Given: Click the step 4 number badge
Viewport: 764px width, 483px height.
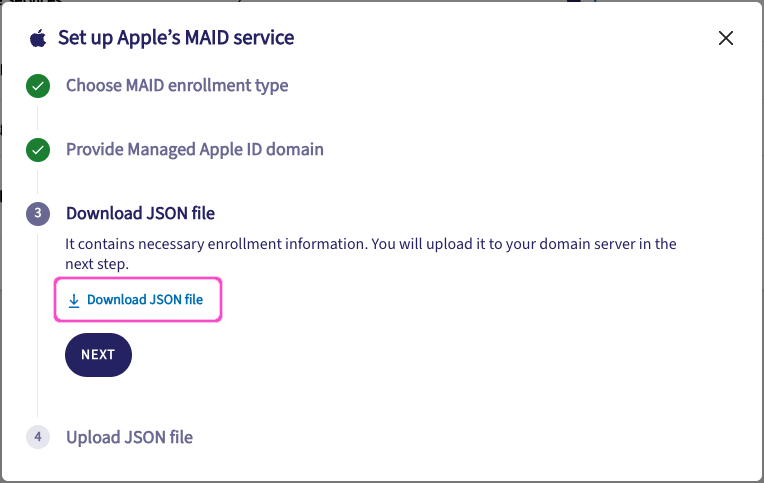Looking at the screenshot, I should point(38,438).
